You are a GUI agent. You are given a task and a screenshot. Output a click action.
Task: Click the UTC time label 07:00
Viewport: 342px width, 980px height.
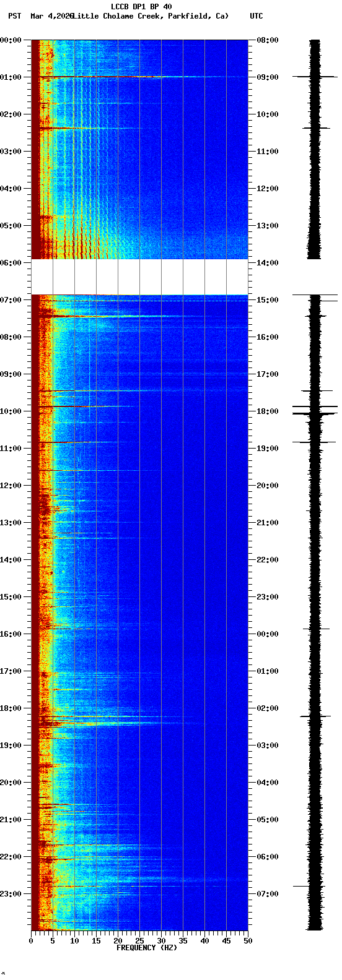pyautogui.click(x=267, y=894)
